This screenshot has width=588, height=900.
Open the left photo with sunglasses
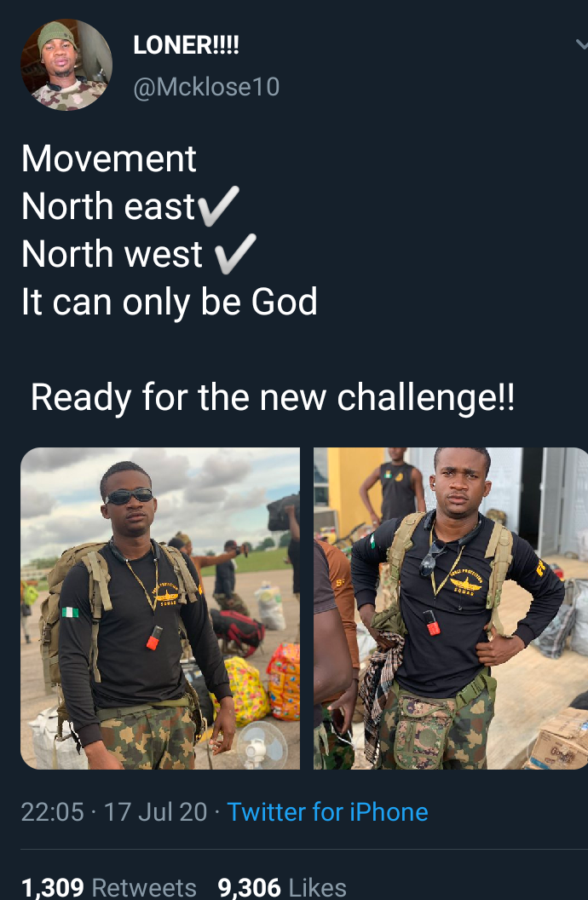160,608
